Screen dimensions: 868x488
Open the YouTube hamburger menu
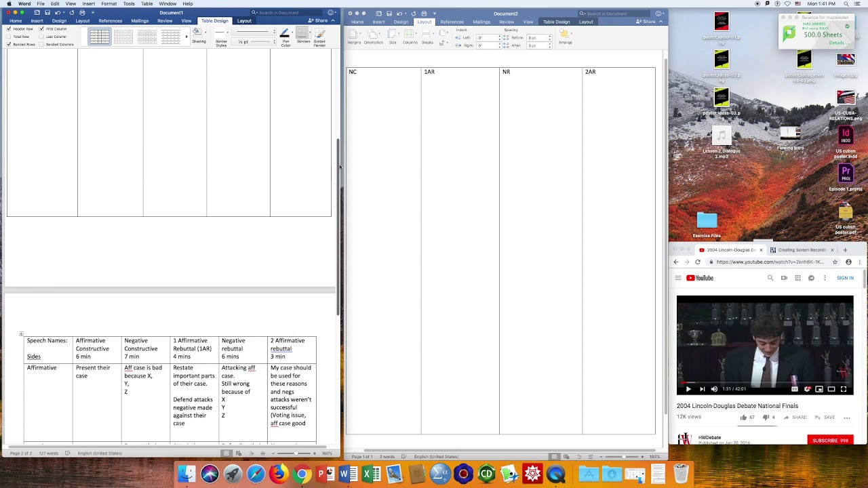tap(677, 278)
